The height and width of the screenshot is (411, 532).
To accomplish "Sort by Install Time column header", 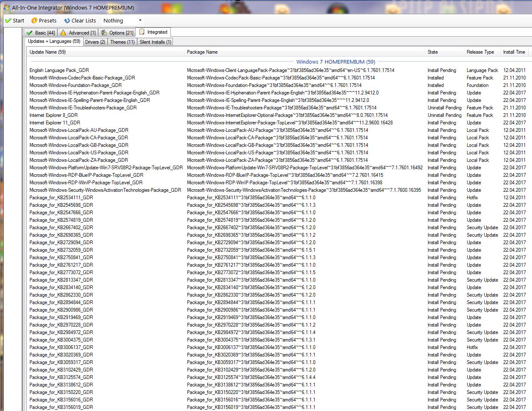I will click(x=515, y=52).
